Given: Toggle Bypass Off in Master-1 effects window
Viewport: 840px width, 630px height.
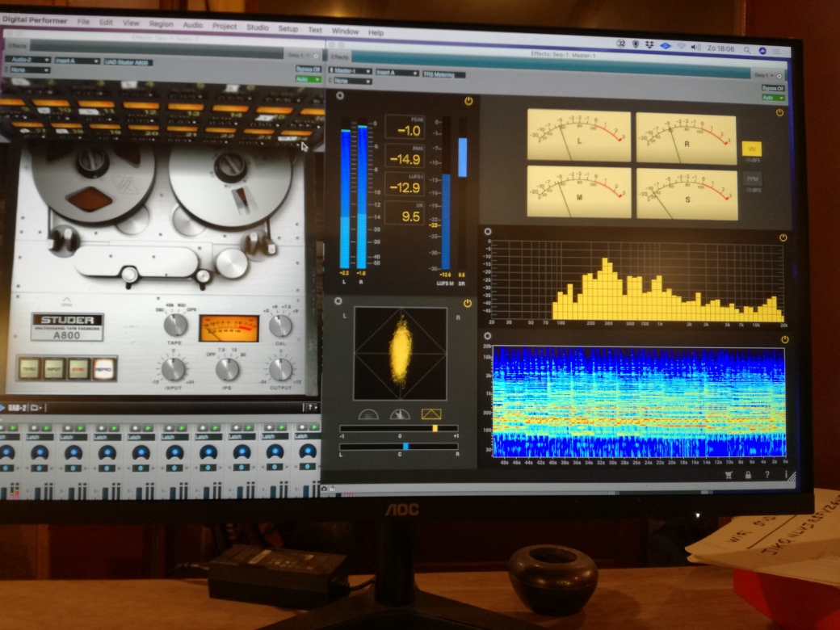Looking at the screenshot, I should click(773, 88).
